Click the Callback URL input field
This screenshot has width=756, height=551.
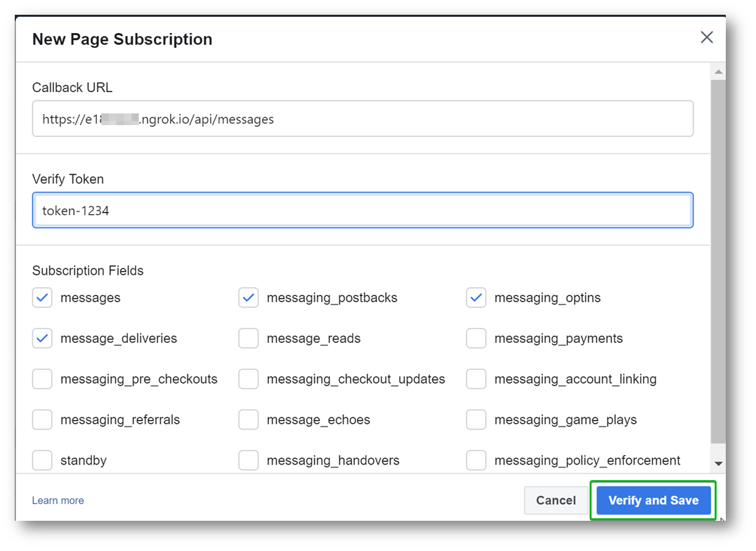(x=363, y=119)
